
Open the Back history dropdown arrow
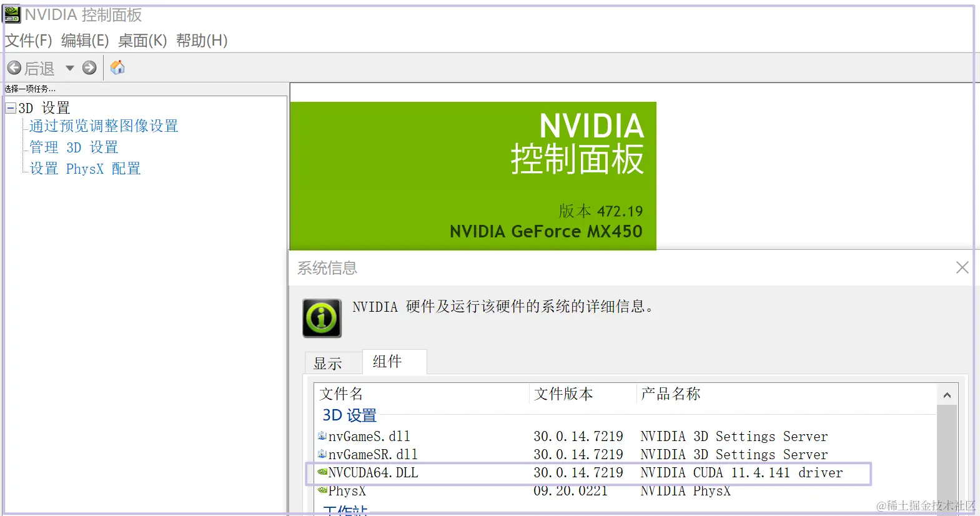click(x=70, y=68)
